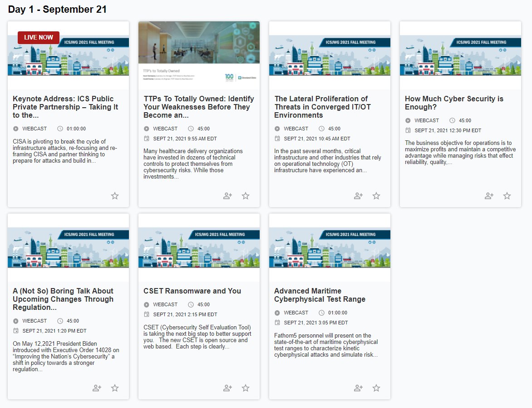Click calendar icon next to Sept 21, 2021 1:20 PM EDT
The width and height of the screenshot is (532, 408).
pos(15,331)
